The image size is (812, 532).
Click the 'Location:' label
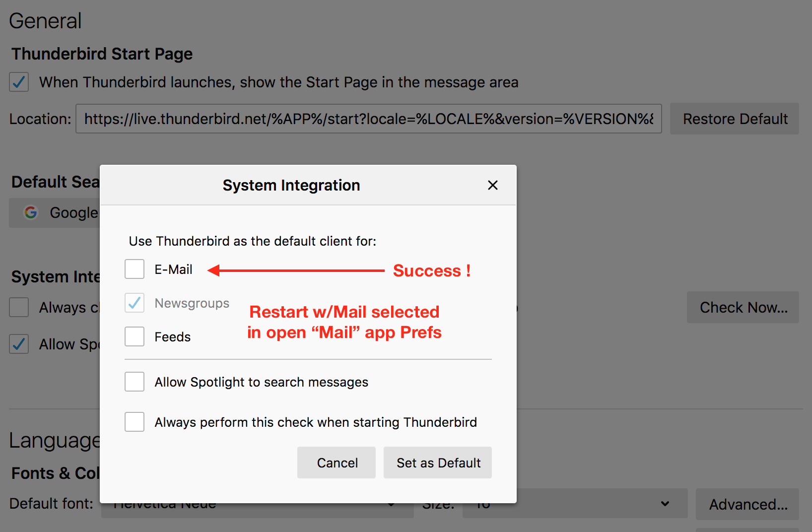coord(40,119)
